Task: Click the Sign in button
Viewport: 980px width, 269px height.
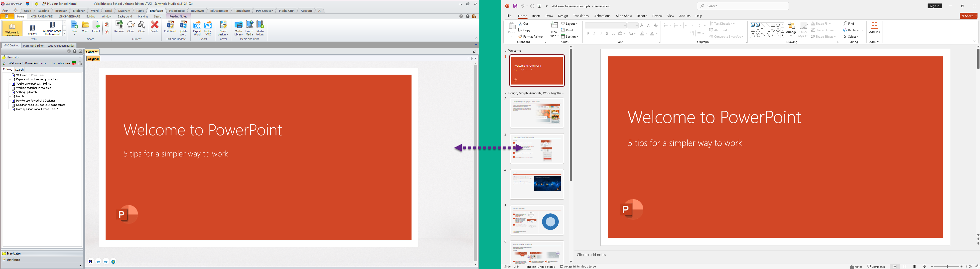Action: (935, 6)
